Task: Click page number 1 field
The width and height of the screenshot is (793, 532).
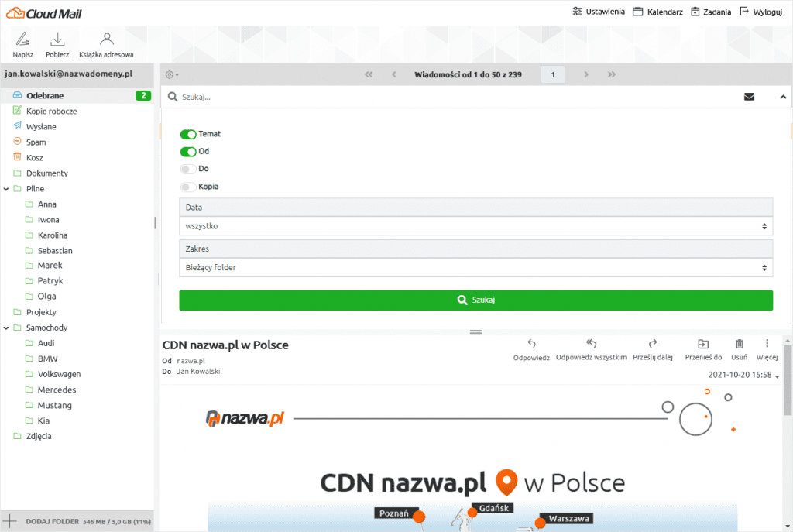Action: click(553, 75)
